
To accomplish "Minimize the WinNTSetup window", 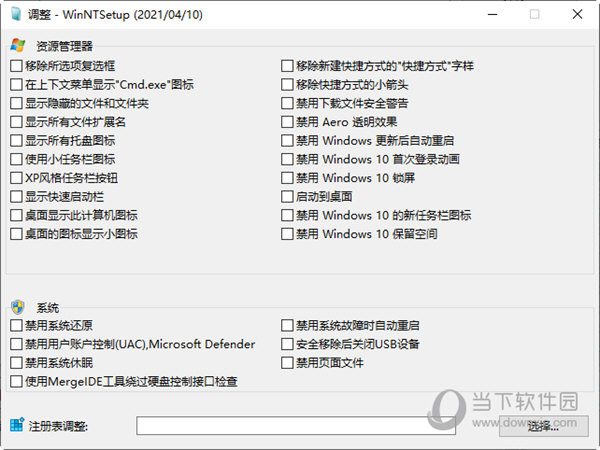I will [x=492, y=15].
